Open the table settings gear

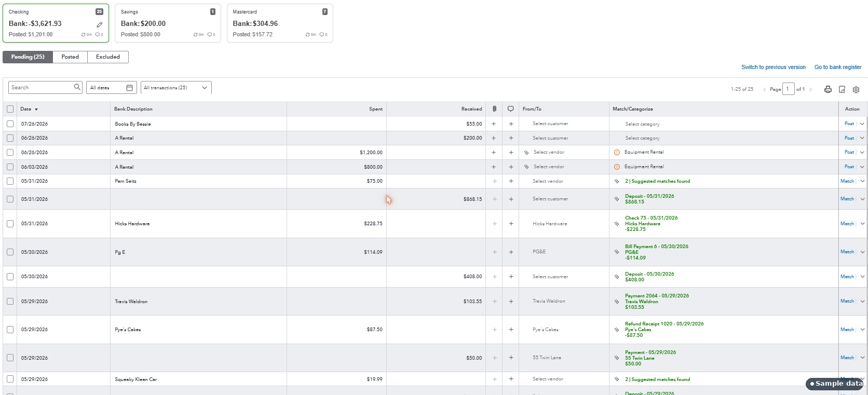pyautogui.click(x=856, y=89)
